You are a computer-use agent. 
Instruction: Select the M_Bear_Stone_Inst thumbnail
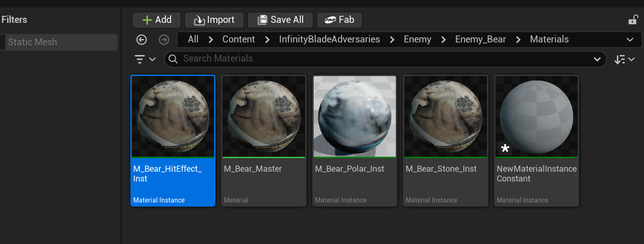(x=445, y=117)
